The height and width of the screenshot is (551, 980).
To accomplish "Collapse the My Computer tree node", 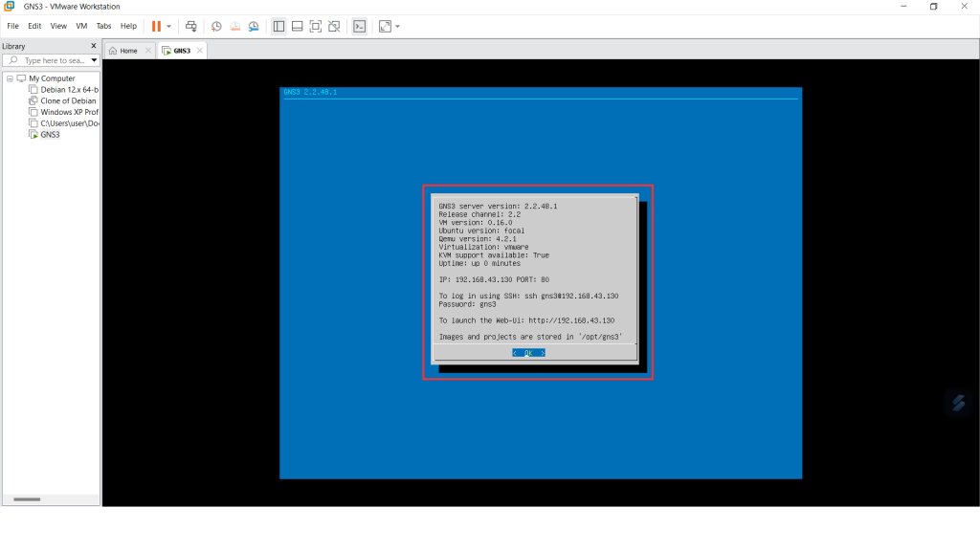I will click(10, 78).
